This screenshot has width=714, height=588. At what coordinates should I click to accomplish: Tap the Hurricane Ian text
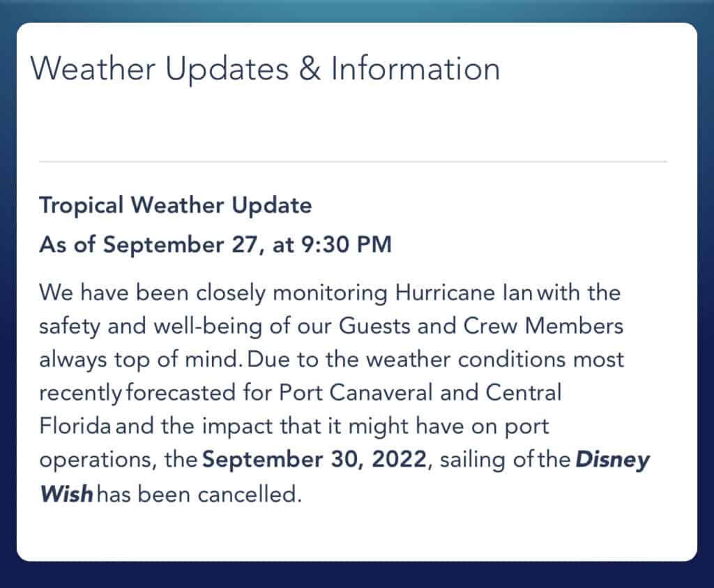coord(464,292)
